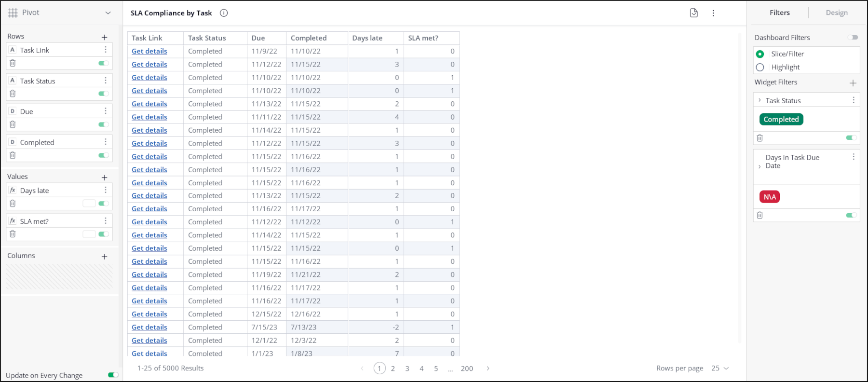The image size is (868, 382).
Task: Click the N\A filter tag
Action: [x=770, y=197]
